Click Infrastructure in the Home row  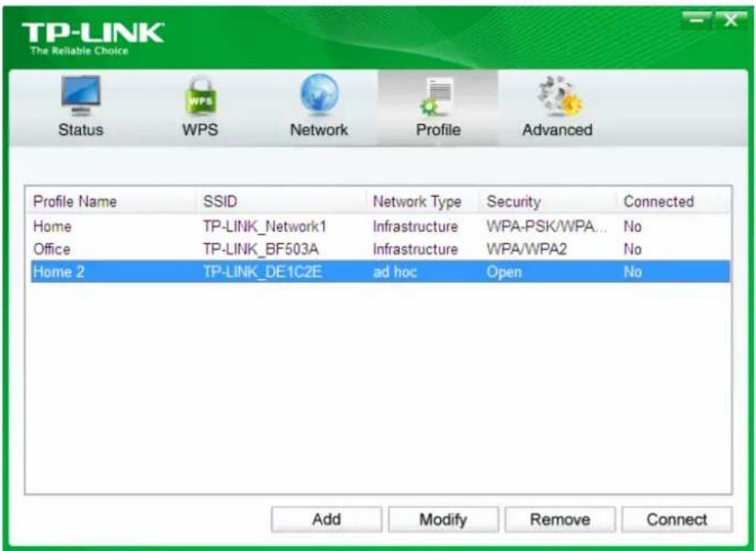tap(415, 226)
